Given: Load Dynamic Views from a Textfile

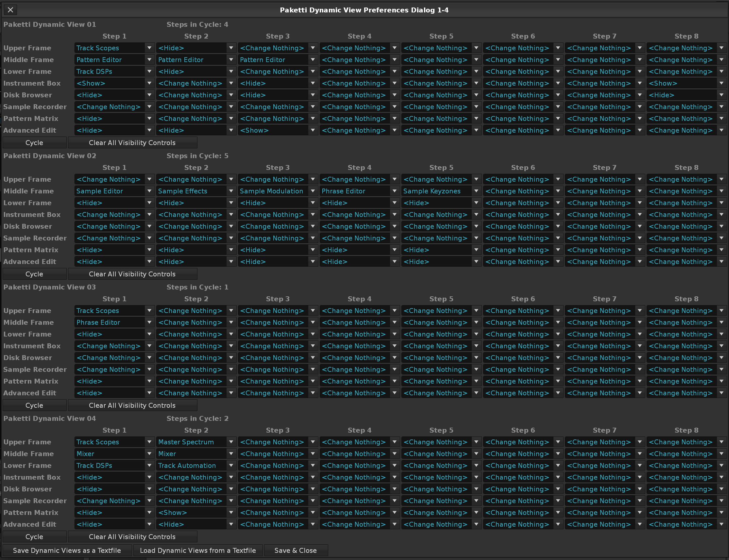Looking at the screenshot, I should [198, 550].
